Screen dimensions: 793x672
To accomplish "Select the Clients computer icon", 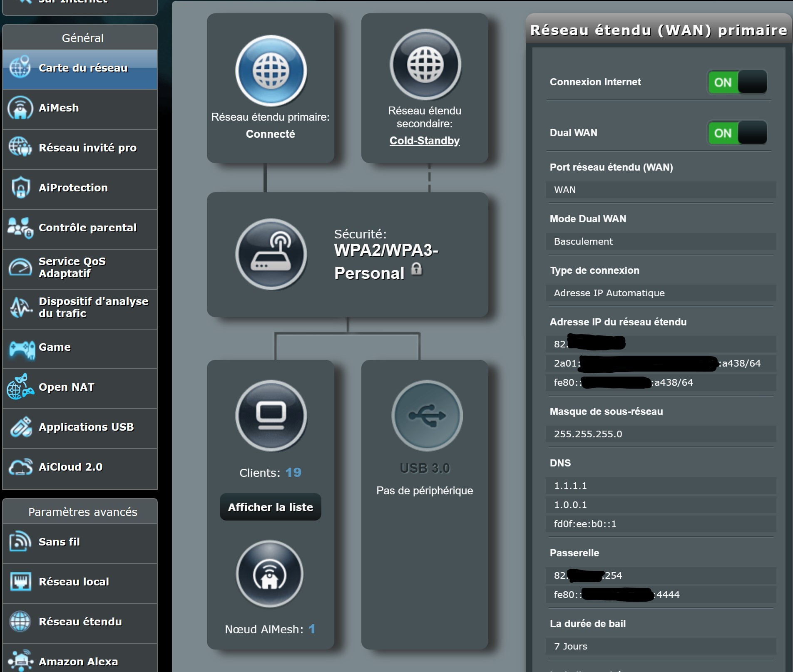I will click(x=271, y=416).
